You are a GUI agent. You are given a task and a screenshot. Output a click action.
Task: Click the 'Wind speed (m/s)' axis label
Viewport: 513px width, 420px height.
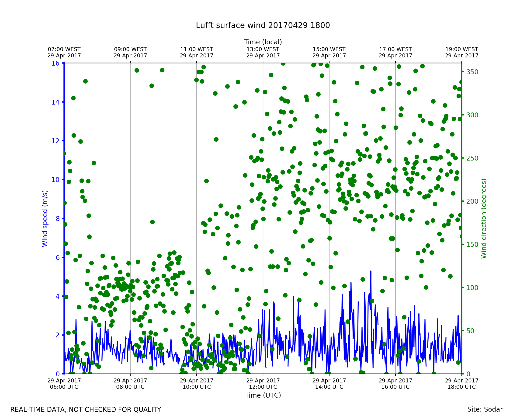click(x=45, y=218)
